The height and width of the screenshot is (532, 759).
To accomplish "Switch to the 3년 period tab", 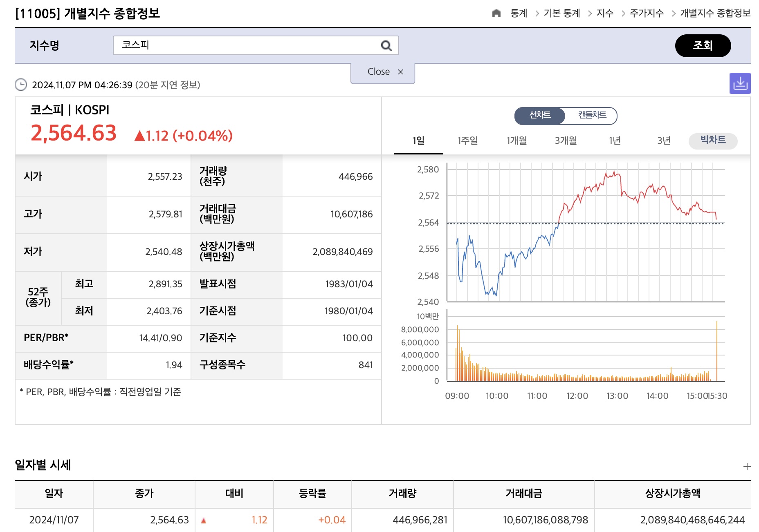I will click(664, 141).
